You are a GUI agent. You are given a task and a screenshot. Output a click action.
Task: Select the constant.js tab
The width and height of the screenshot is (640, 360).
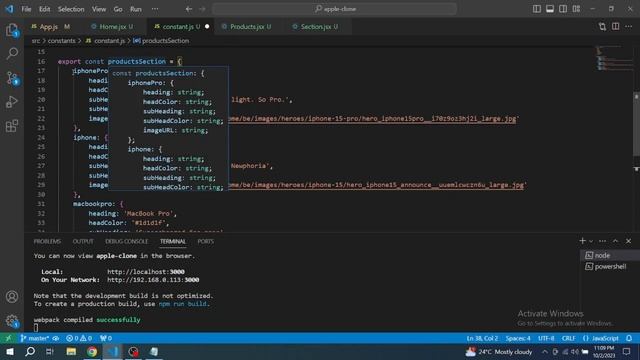(181, 27)
